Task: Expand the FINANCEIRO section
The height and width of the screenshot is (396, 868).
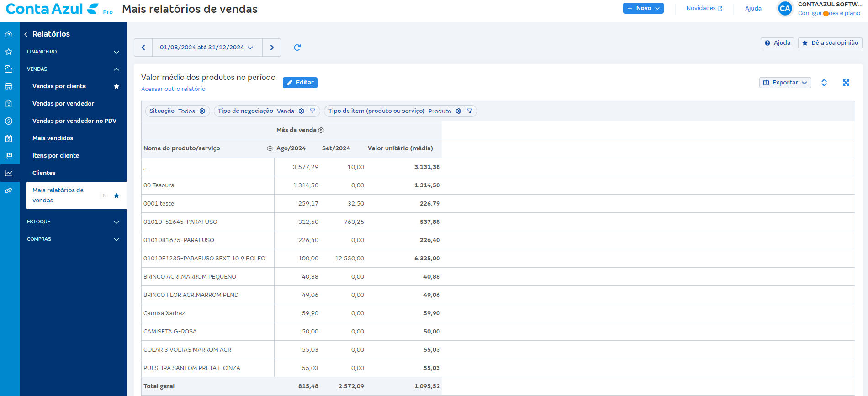Action: pyautogui.click(x=73, y=52)
